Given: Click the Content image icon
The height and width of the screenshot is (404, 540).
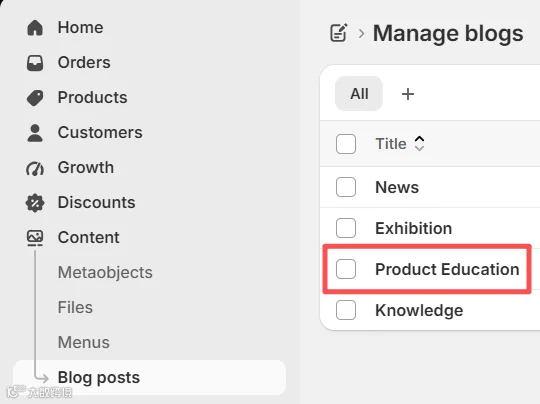Looking at the screenshot, I should (35, 238).
